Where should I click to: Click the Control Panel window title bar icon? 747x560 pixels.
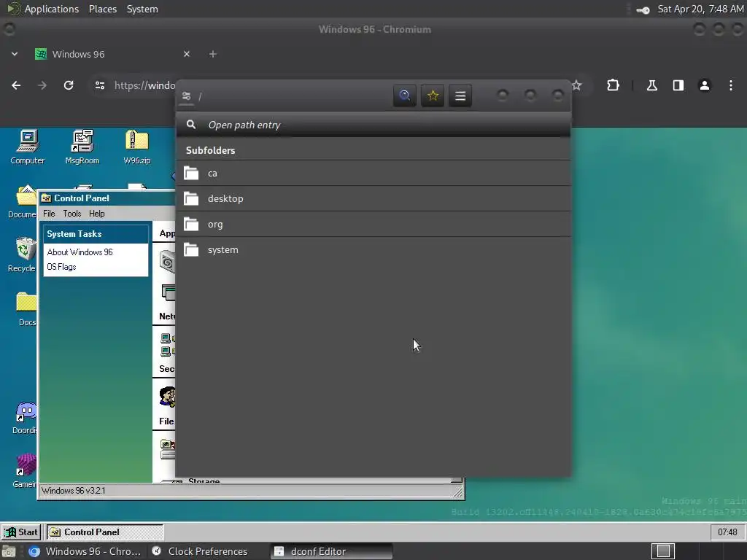[46, 198]
